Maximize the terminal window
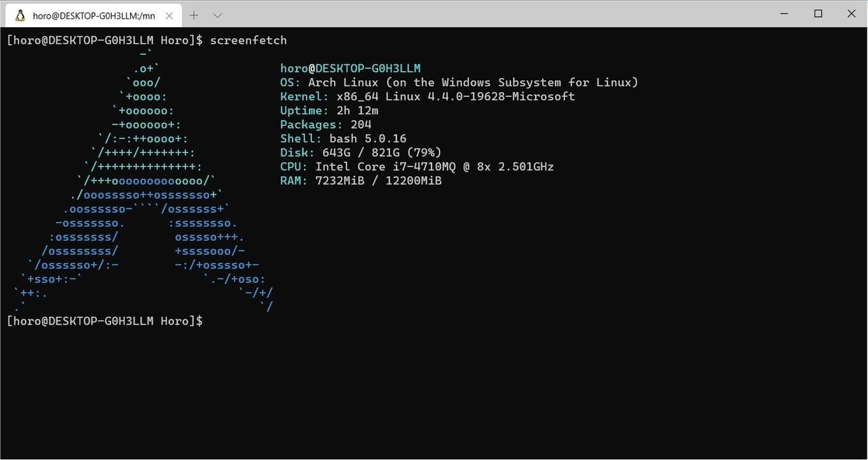The width and height of the screenshot is (868, 460). tap(818, 13)
